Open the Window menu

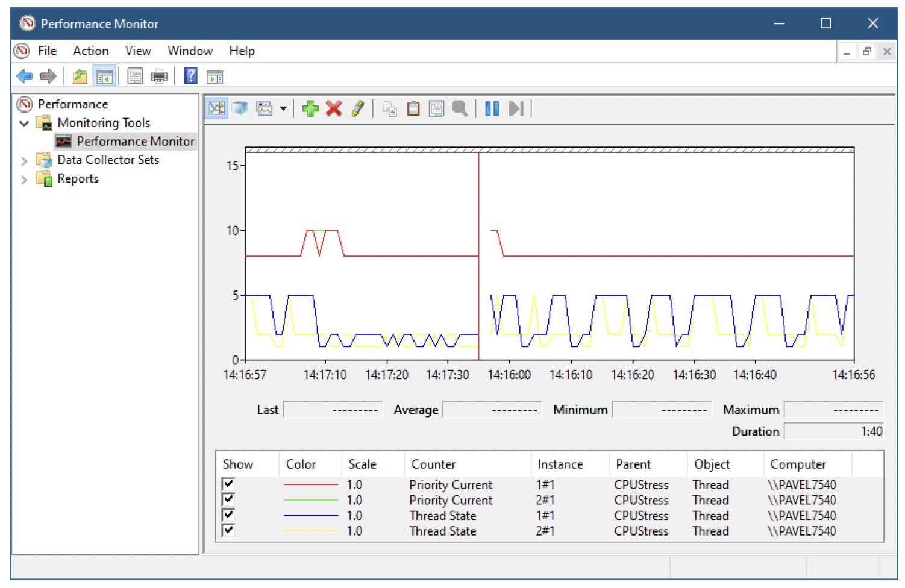pos(190,51)
